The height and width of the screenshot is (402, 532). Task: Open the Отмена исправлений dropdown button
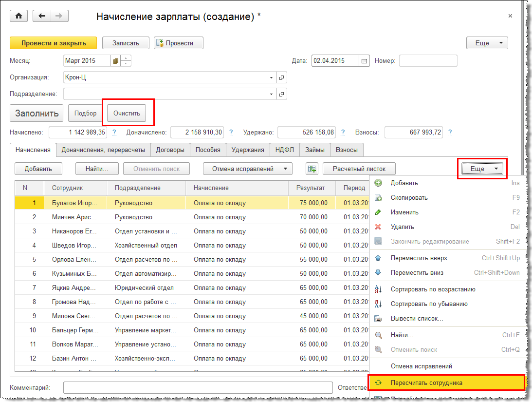pos(248,169)
